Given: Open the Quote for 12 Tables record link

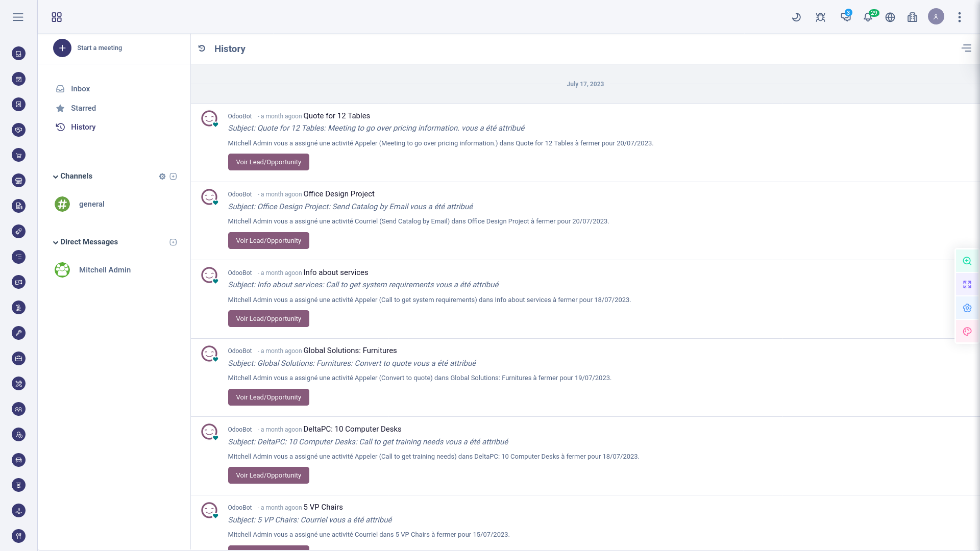Looking at the screenshot, I should (337, 116).
